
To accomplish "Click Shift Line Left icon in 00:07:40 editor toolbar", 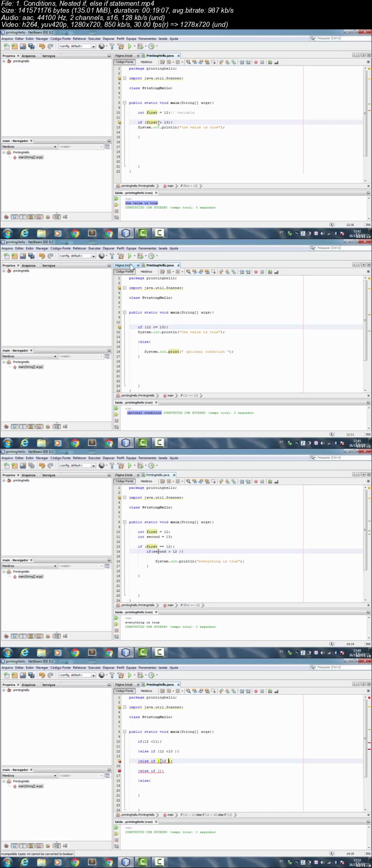I will click(242, 272).
